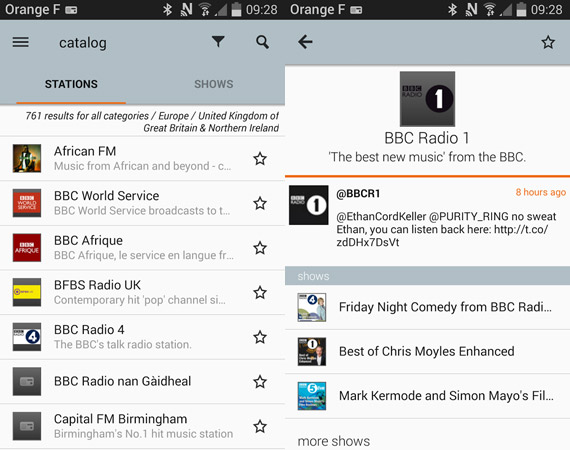Select BBC World Service station title
The width and height of the screenshot is (570, 450).
pyautogui.click(x=107, y=196)
